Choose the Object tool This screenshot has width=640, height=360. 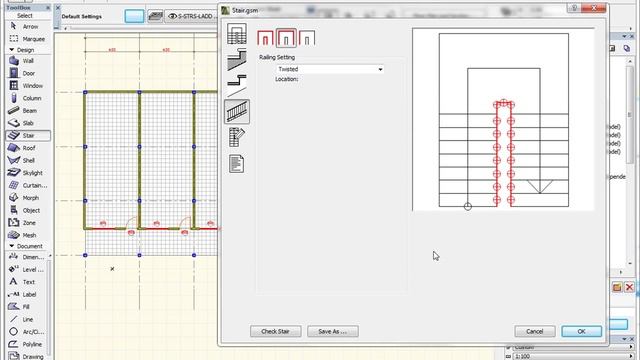click(x=28, y=210)
